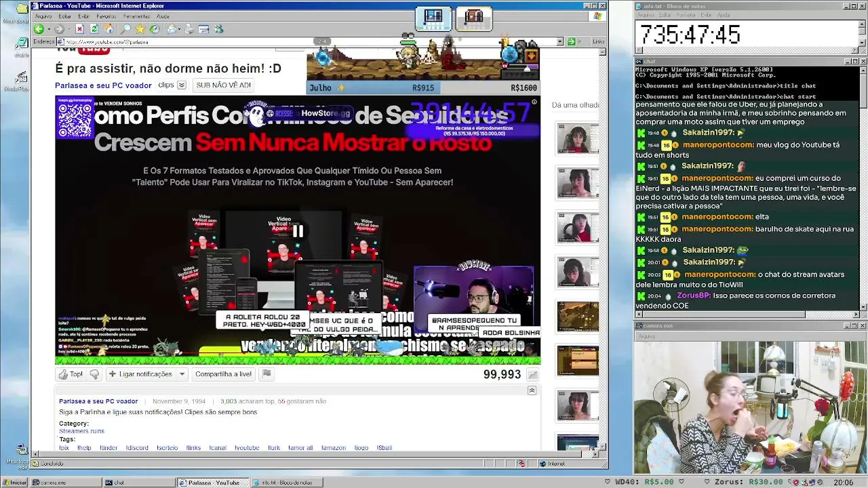Open the Favorites star in IE toolbar
Screen dimensions: 868x488
(140, 29)
